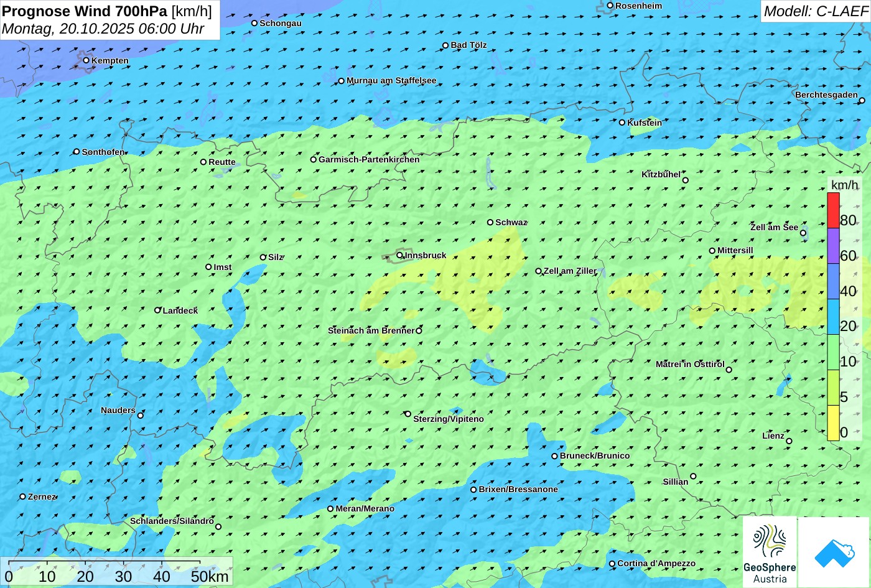
Task: Click the Innsbruck city marker
Action: (x=399, y=255)
